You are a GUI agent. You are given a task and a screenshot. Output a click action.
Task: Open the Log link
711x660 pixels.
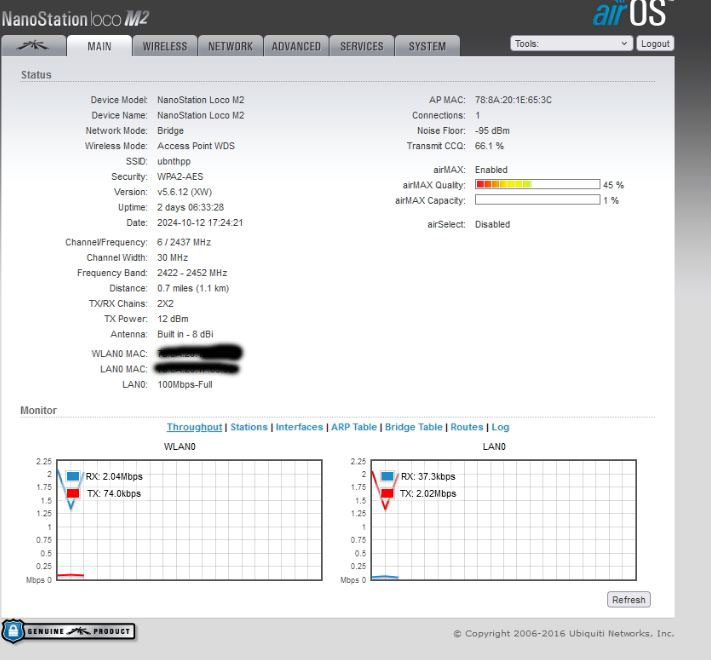coord(500,427)
